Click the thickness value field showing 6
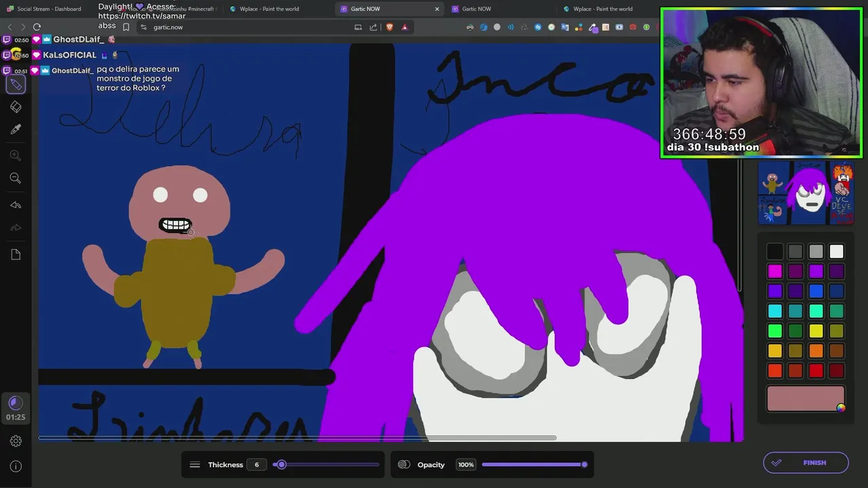 256,465
